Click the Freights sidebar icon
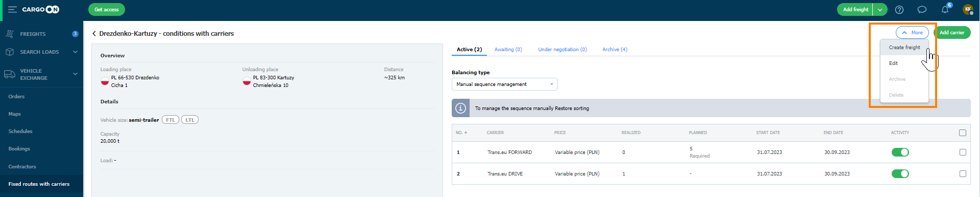 tap(10, 34)
